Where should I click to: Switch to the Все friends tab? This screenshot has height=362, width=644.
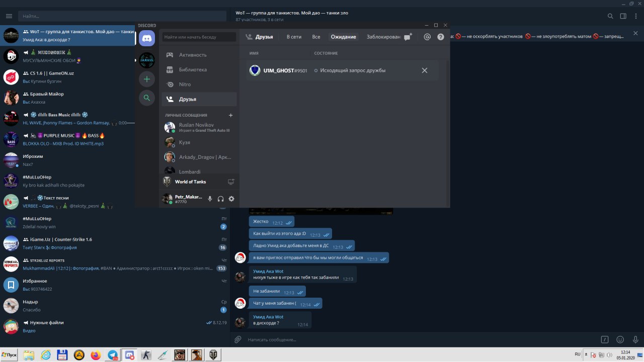pos(316,37)
